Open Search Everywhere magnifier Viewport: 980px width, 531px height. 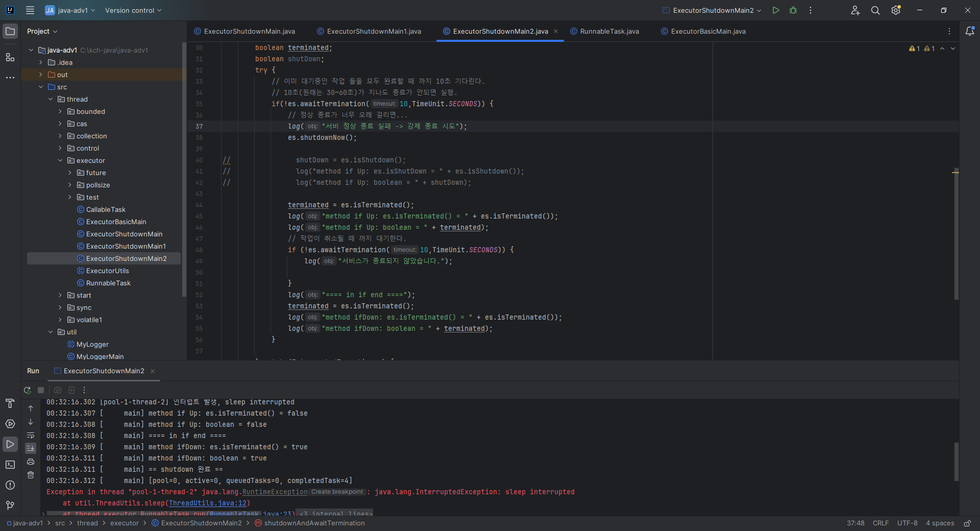click(x=875, y=10)
